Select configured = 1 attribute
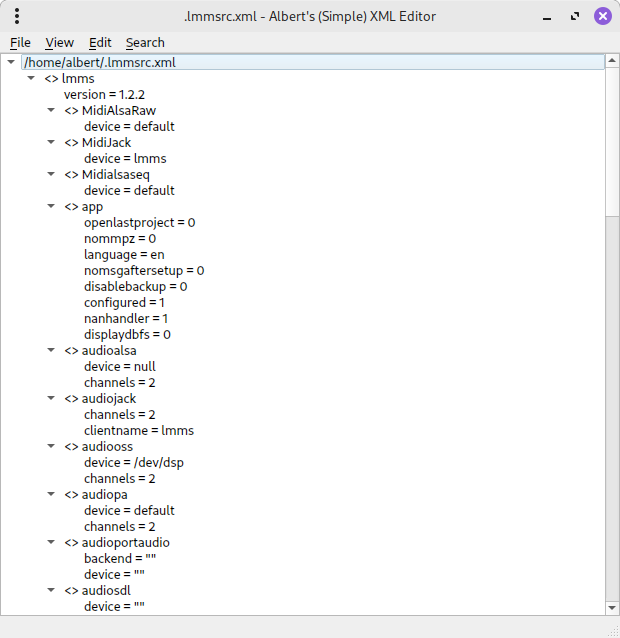The width and height of the screenshot is (620, 638). click(124, 303)
